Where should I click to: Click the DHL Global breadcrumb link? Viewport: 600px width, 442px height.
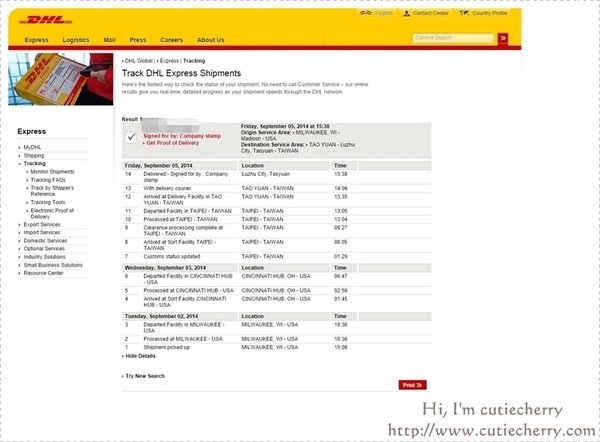pos(139,61)
